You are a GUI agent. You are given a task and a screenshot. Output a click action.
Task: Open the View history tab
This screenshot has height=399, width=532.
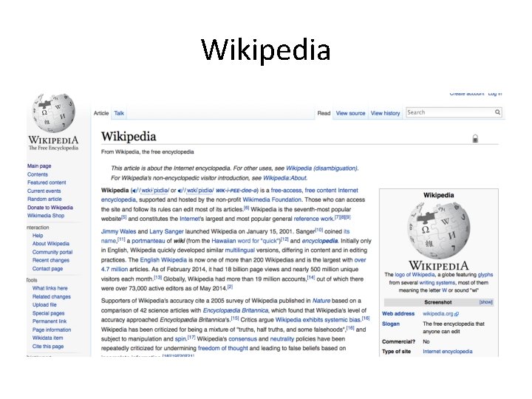click(386, 113)
